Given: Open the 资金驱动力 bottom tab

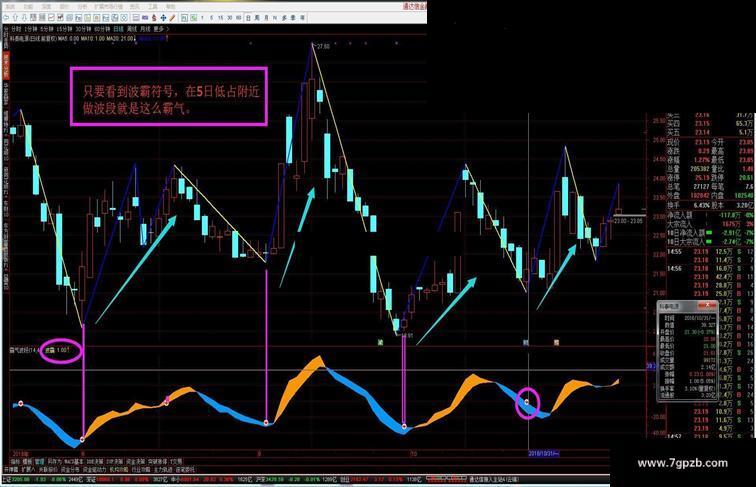Looking at the screenshot, I should [x=94, y=469].
